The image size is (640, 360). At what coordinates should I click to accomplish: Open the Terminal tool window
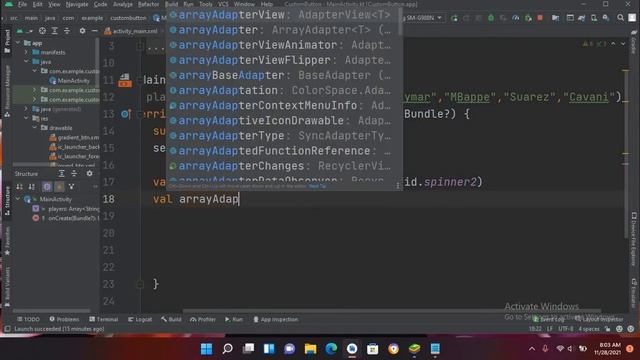click(104, 319)
